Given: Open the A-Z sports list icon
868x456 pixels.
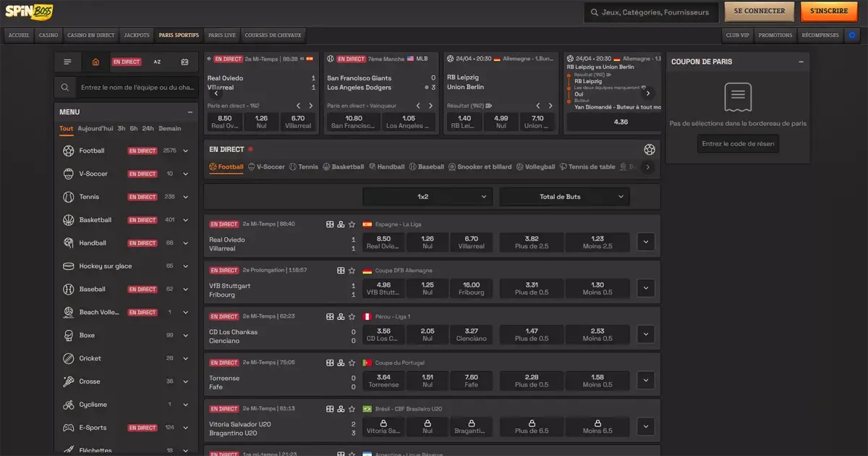Looking at the screenshot, I should pos(157,62).
